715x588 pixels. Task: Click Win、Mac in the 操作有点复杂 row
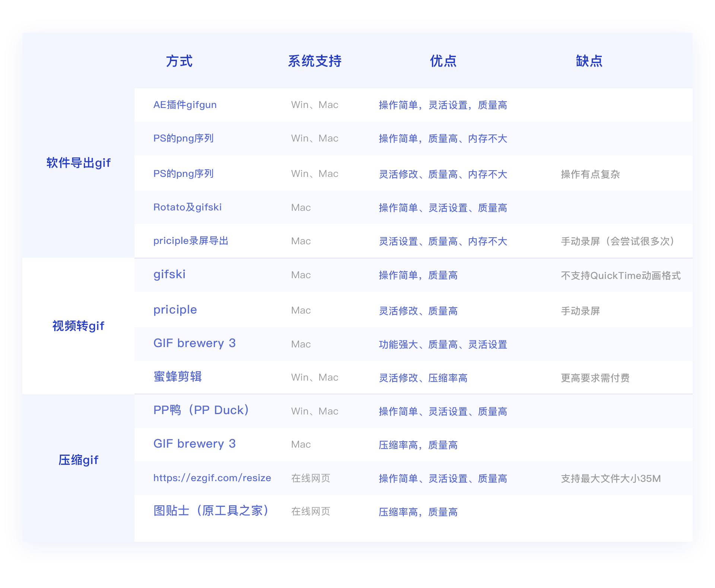coord(315,174)
